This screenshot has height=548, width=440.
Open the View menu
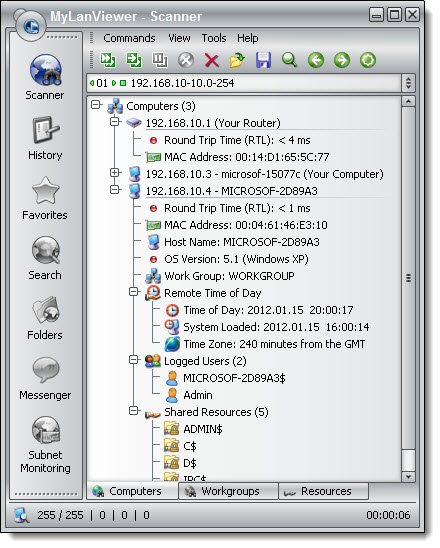179,38
